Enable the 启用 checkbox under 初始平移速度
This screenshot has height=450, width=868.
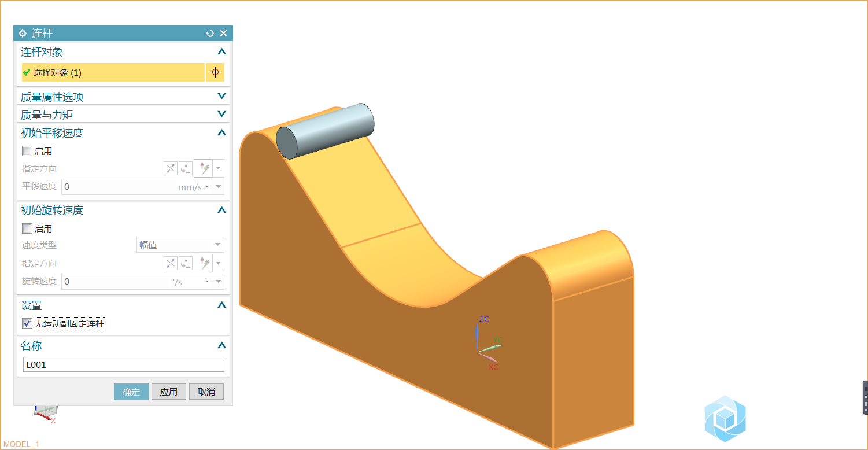[x=27, y=151]
